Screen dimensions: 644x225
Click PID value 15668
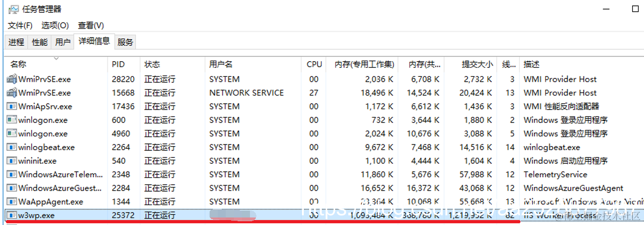coord(123,93)
